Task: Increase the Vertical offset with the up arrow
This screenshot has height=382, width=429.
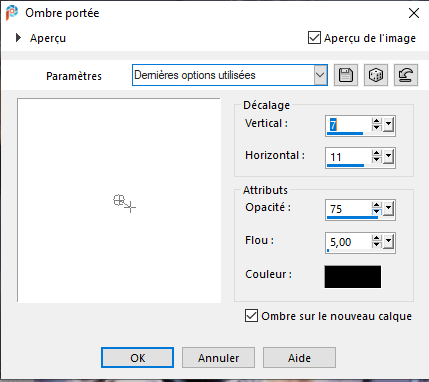Action: coord(377,121)
